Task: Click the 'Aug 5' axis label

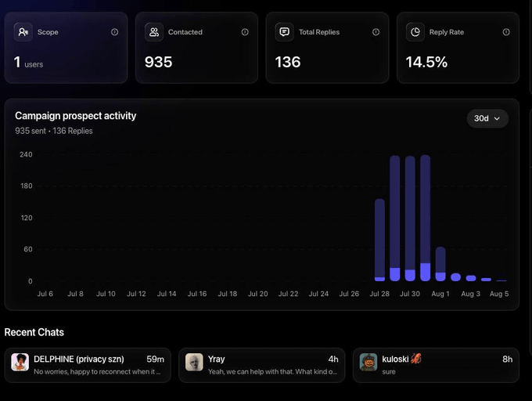Action: coord(499,294)
